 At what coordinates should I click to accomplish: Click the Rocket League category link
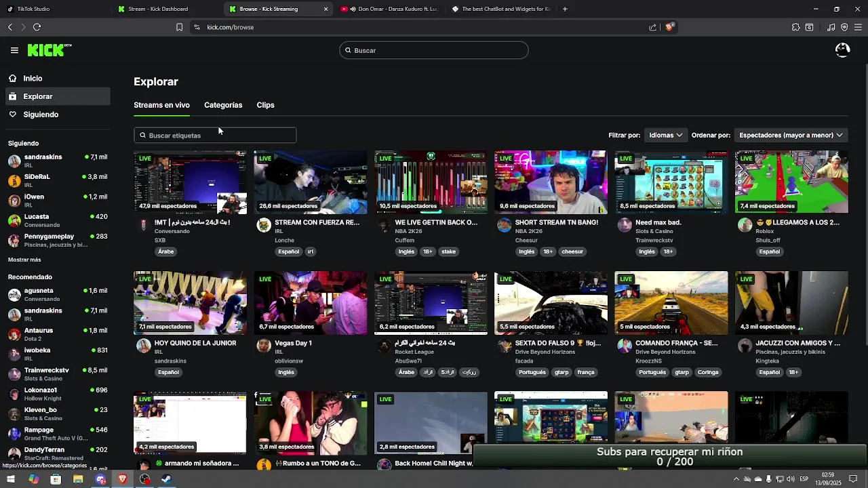click(414, 352)
